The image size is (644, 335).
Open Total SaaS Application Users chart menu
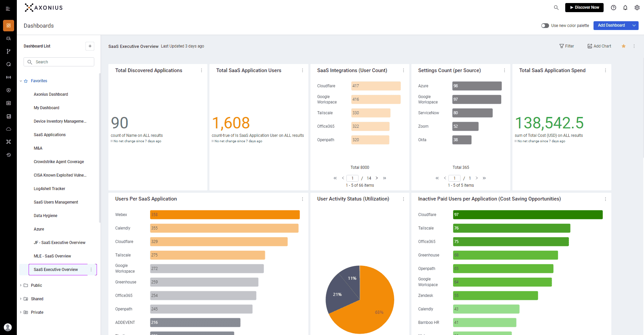pyautogui.click(x=302, y=70)
